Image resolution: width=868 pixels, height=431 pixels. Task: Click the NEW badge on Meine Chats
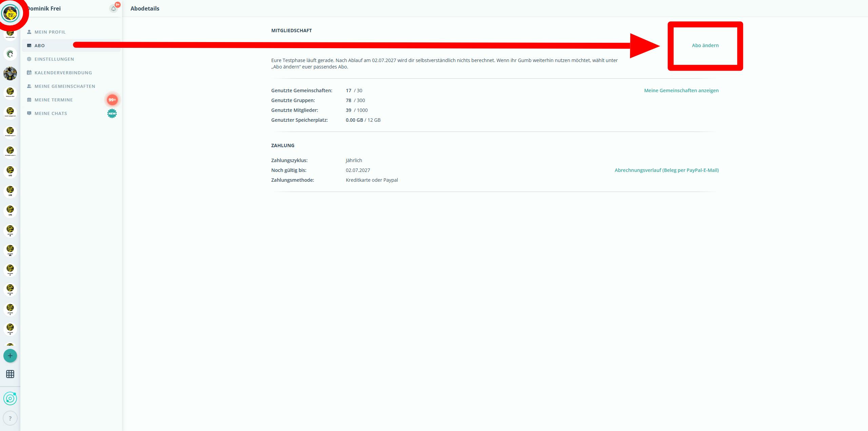pos(112,113)
